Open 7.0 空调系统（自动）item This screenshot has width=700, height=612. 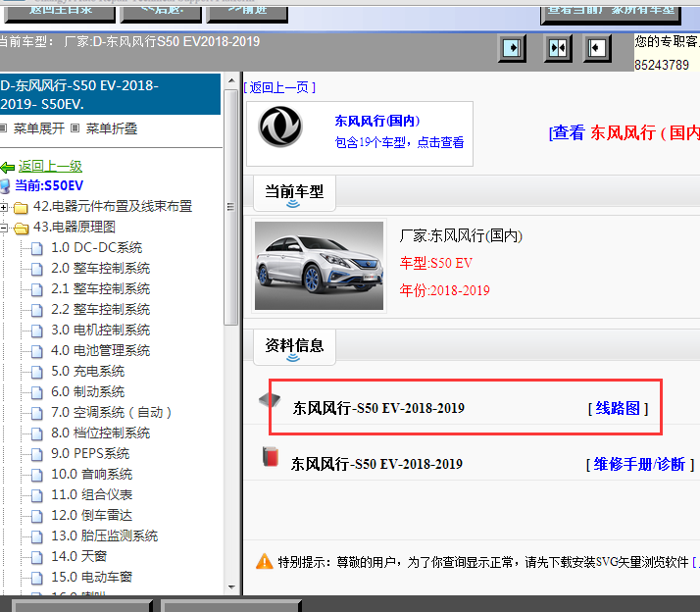pyautogui.click(x=111, y=412)
